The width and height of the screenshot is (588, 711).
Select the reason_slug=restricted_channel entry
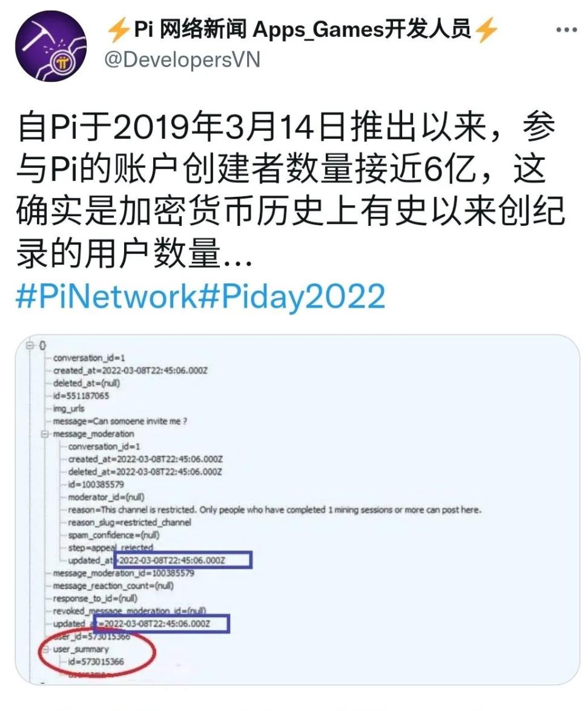point(129,523)
